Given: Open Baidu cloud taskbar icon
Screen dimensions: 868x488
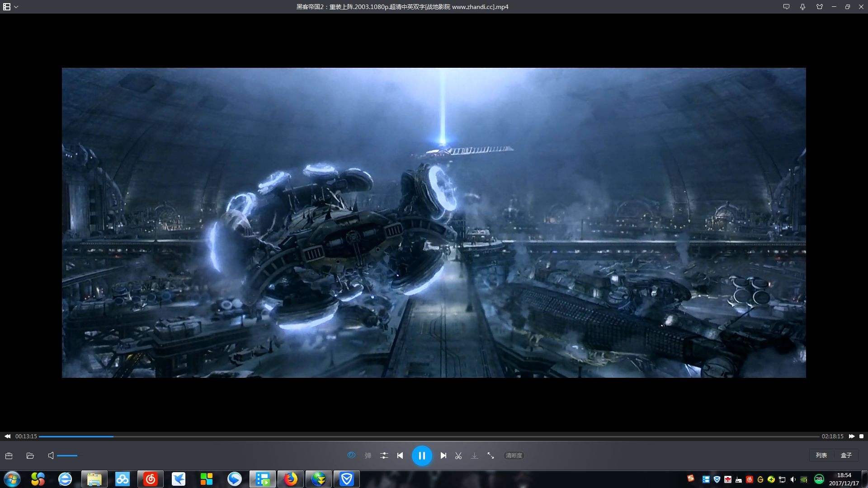Looking at the screenshot, I should (x=122, y=479).
